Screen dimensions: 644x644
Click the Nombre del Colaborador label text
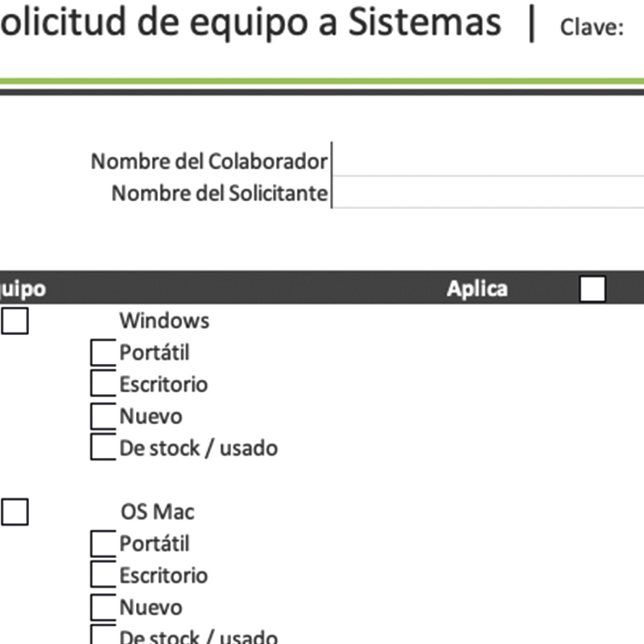pos(209,161)
